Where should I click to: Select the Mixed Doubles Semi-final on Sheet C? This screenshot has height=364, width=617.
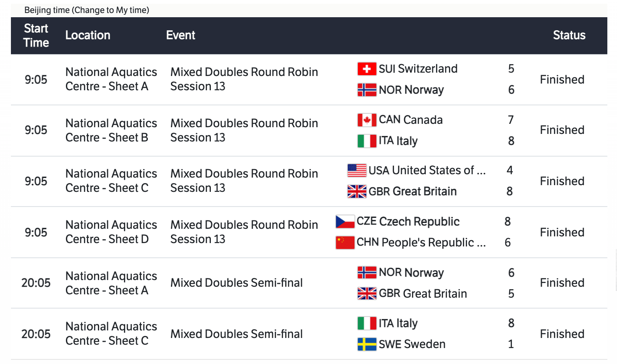tap(236, 334)
